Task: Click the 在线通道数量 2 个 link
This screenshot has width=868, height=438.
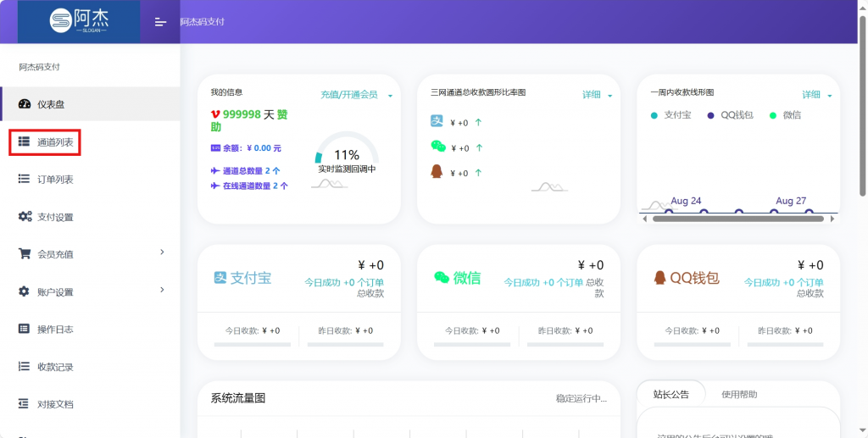Action: tap(255, 186)
